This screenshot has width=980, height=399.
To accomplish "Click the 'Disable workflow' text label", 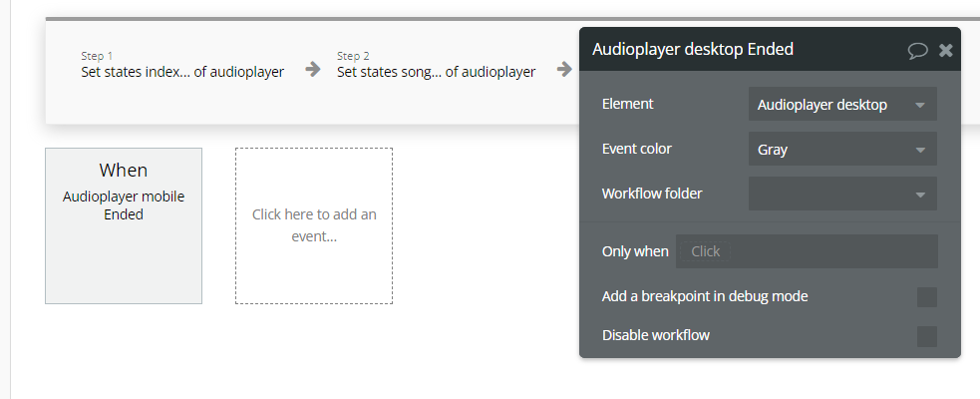I will coord(656,335).
